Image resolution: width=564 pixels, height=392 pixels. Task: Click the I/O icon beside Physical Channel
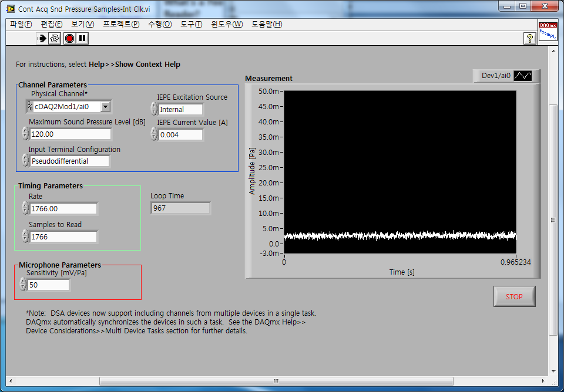pos(30,106)
